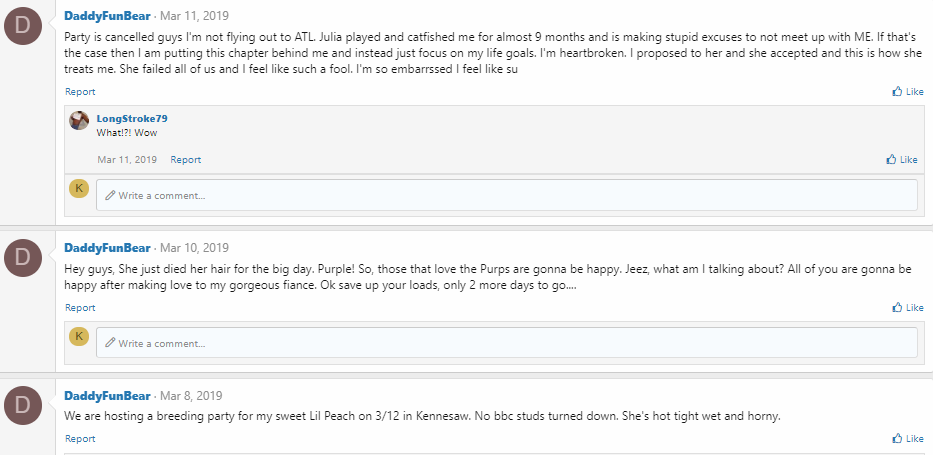The height and width of the screenshot is (455, 933).
Task: Click the K avatar under the Mar 10 post
Action: tap(79, 336)
